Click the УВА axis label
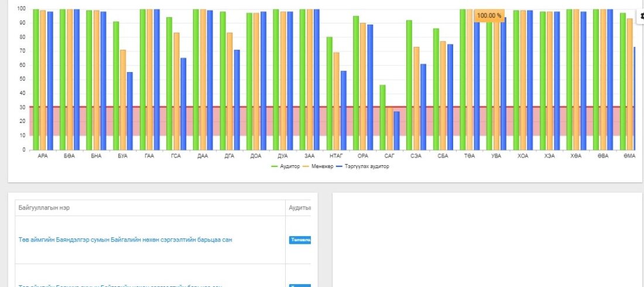 pyautogui.click(x=496, y=156)
